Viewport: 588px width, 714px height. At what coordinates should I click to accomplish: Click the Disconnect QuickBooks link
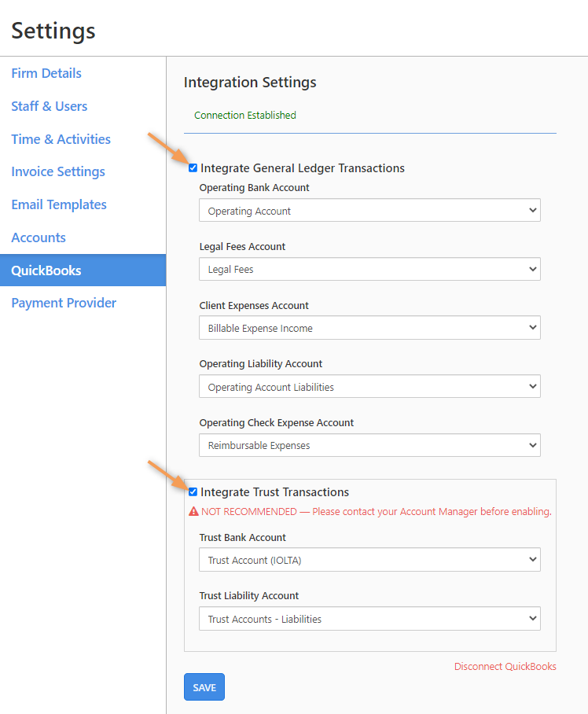tap(505, 666)
